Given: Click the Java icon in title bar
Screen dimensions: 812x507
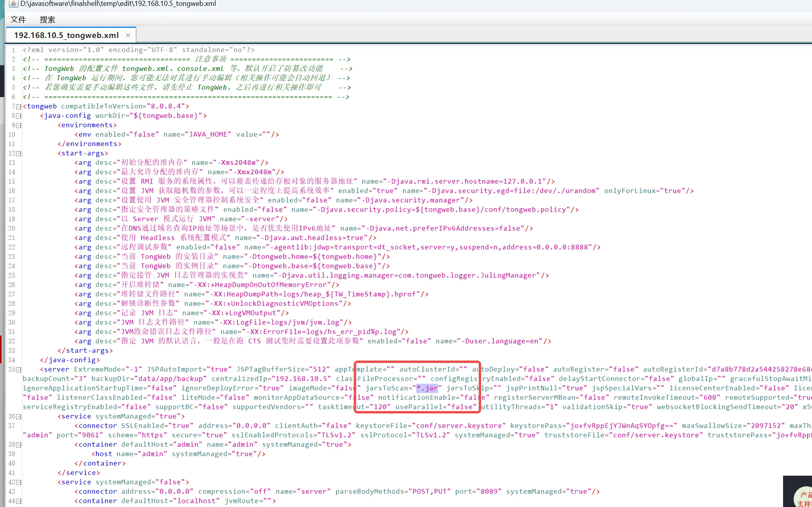Looking at the screenshot, I should [13, 4].
